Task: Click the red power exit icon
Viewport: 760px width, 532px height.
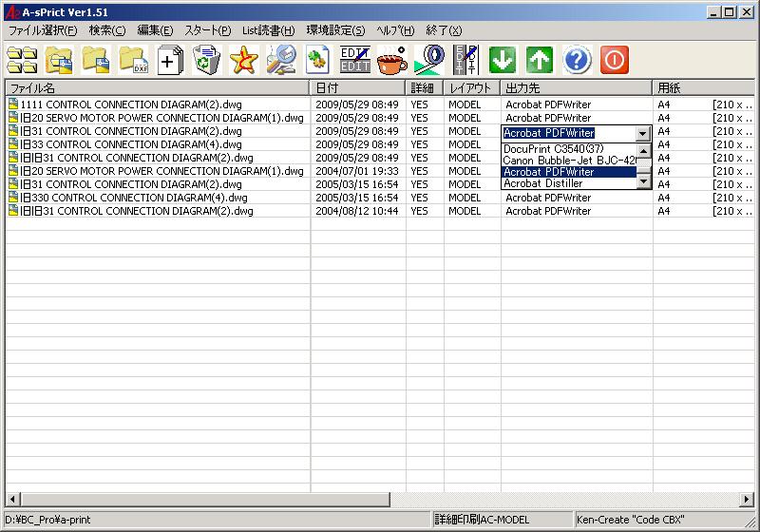Action: coord(614,61)
